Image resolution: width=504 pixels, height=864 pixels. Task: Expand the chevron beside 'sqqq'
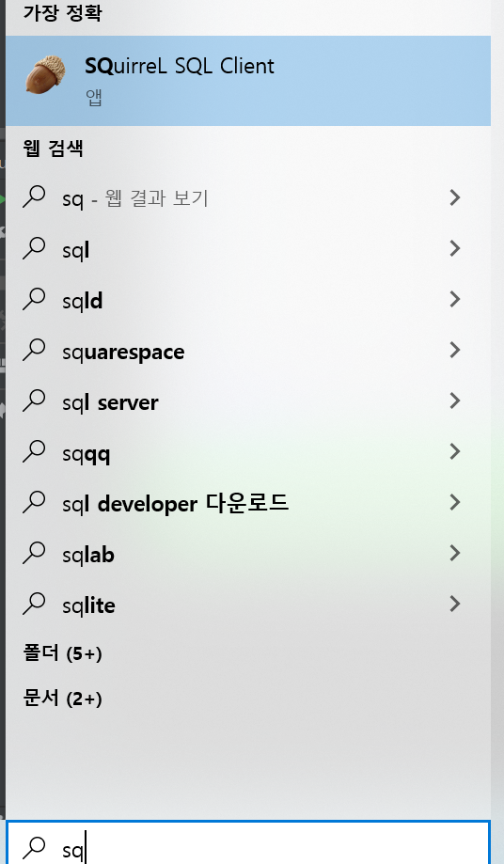point(454,451)
